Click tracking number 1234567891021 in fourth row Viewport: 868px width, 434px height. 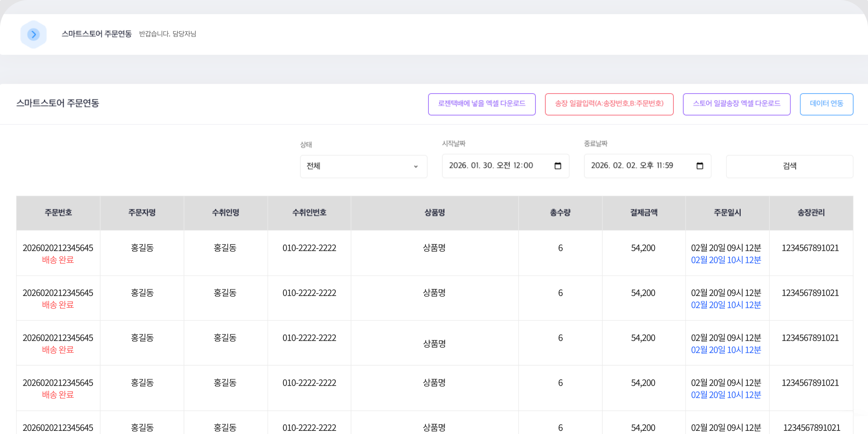pos(810,383)
